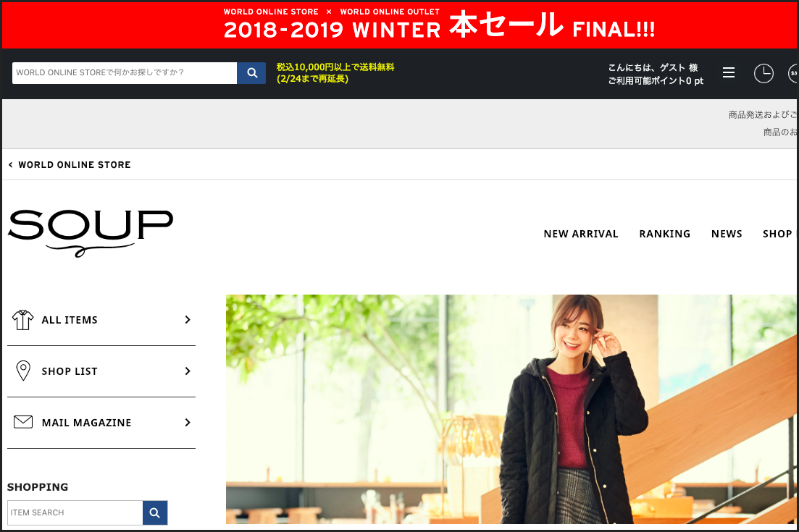Focus the World Online Store search field

tap(125, 73)
